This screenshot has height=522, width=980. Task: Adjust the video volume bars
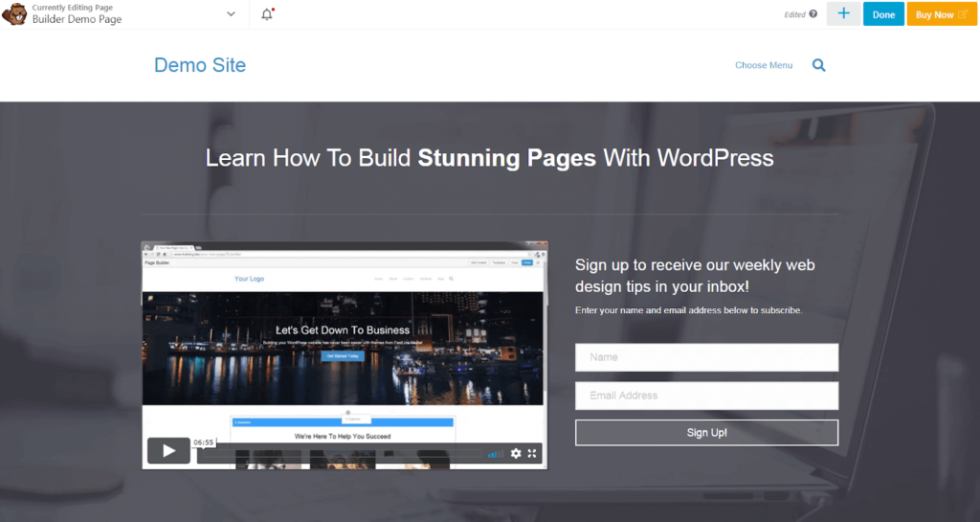coord(496,454)
